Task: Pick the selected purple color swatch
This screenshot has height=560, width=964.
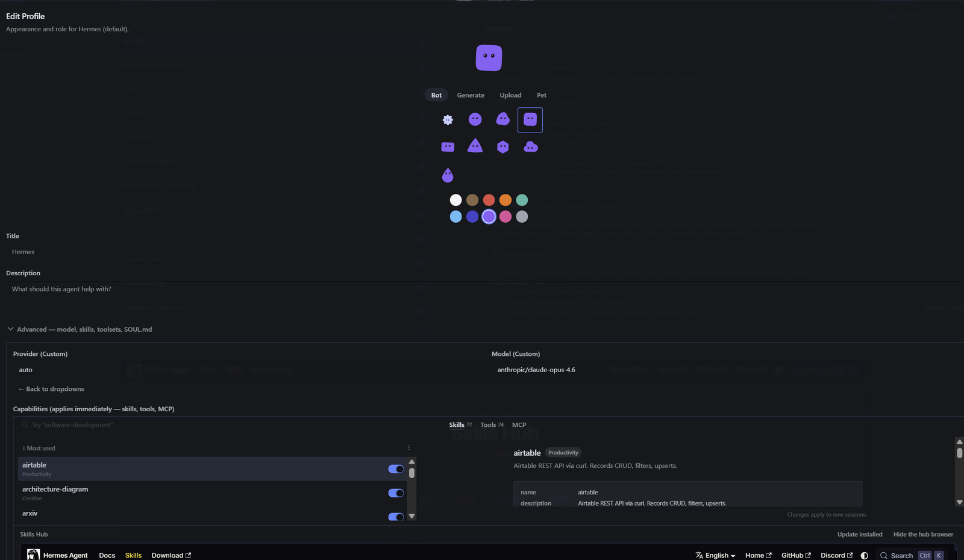Action: pos(489,217)
